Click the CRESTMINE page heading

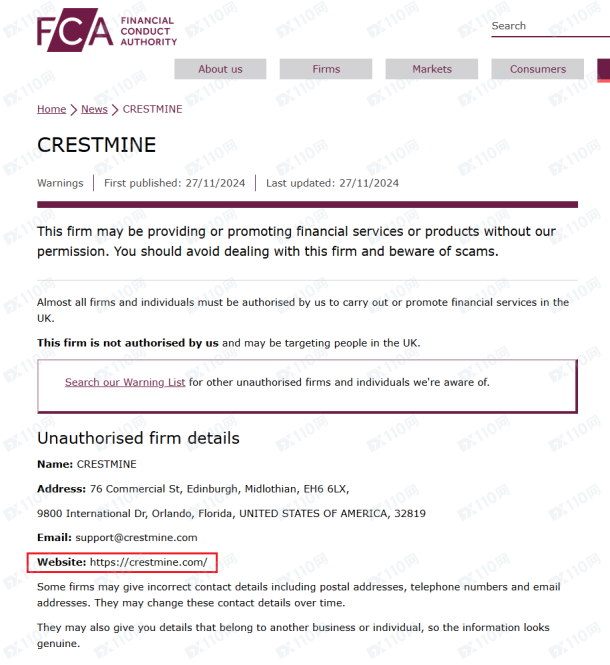click(97, 145)
